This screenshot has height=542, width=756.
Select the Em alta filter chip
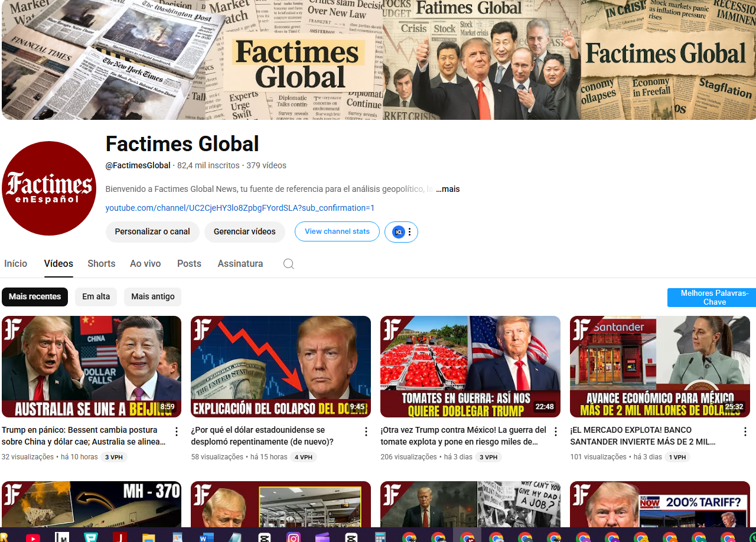point(96,296)
